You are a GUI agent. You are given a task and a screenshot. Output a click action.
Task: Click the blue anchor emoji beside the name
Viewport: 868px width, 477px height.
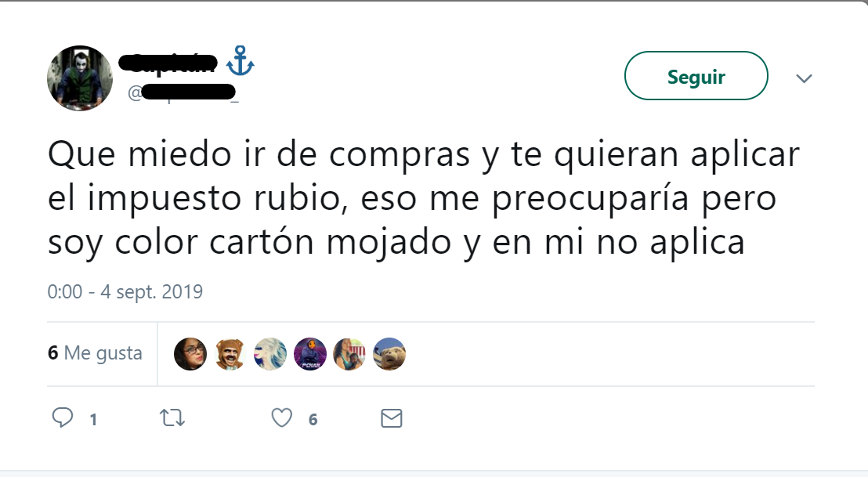(241, 61)
